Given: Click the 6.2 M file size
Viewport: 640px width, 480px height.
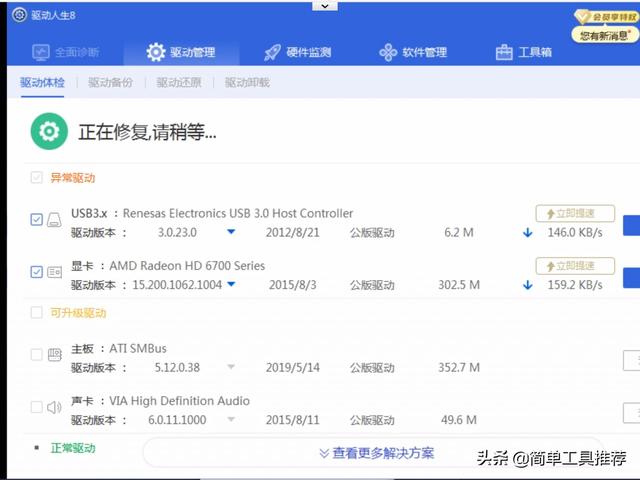Looking at the screenshot, I should pos(459,233).
